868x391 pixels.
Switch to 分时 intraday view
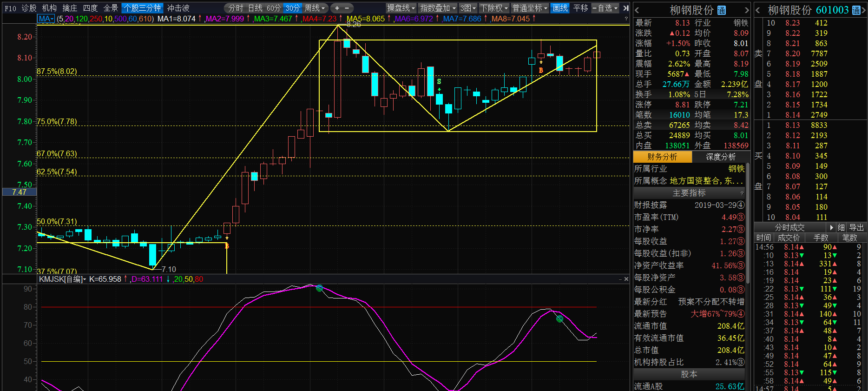[236, 8]
